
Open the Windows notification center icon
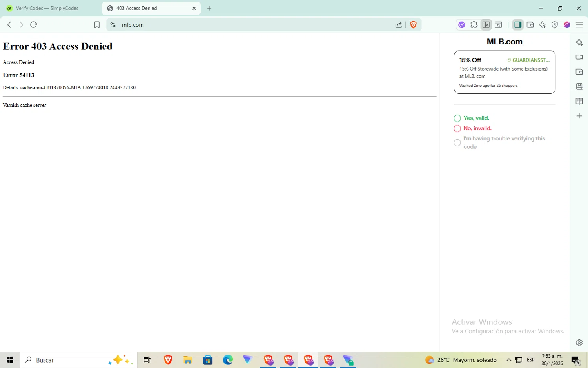(x=575, y=360)
